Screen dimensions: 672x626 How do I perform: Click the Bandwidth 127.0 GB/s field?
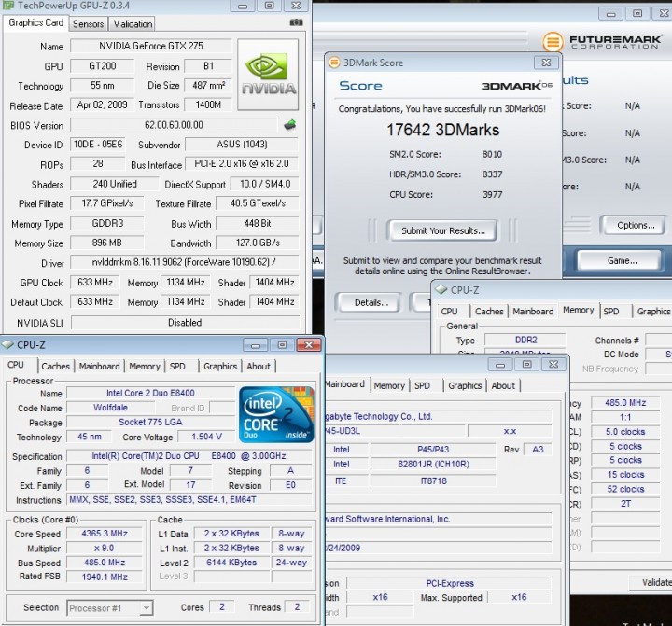(x=258, y=243)
